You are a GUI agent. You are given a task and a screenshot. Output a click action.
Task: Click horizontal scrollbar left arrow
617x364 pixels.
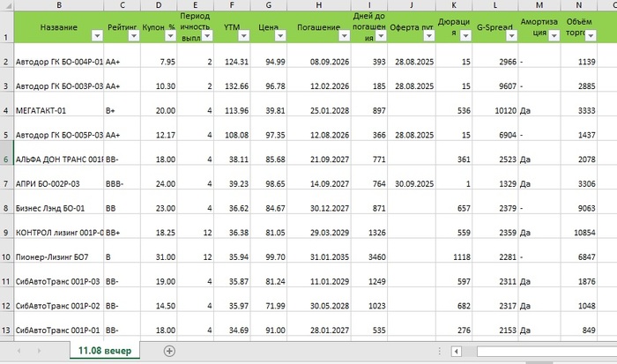(456, 351)
